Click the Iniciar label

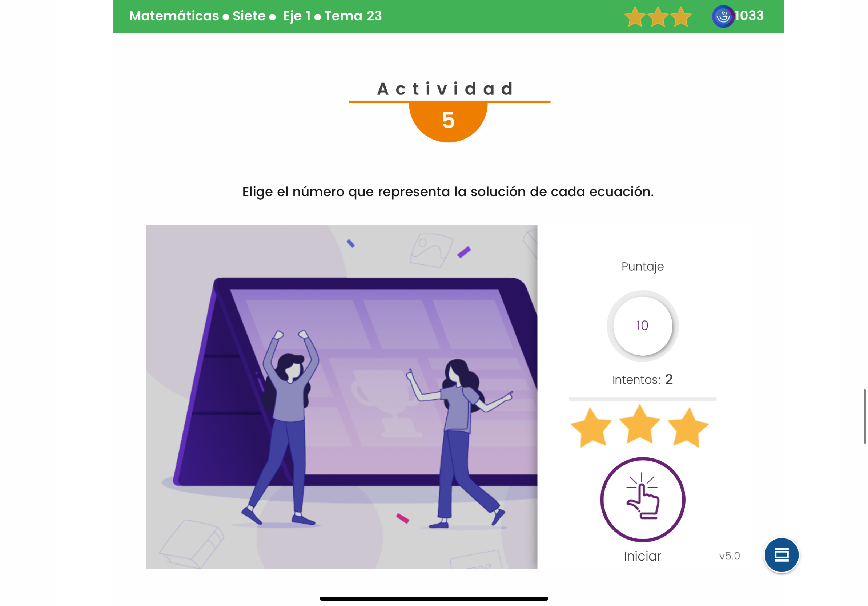(x=642, y=556)
